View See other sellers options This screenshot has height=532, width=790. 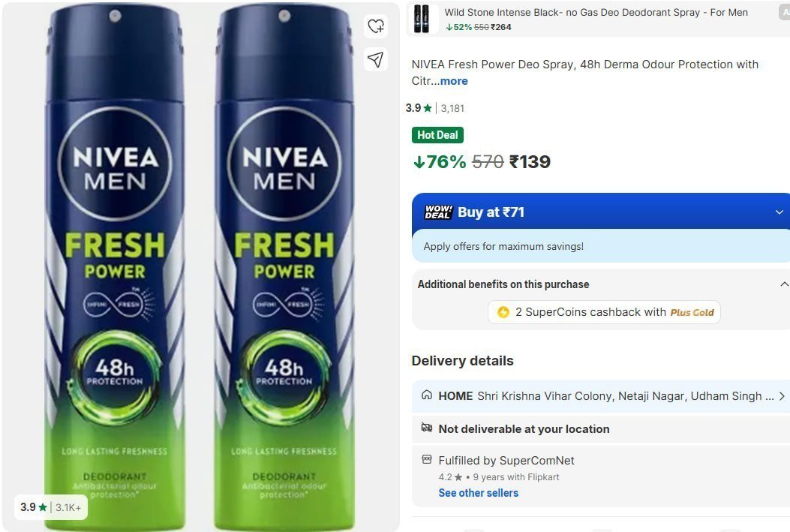pos(479,493)
